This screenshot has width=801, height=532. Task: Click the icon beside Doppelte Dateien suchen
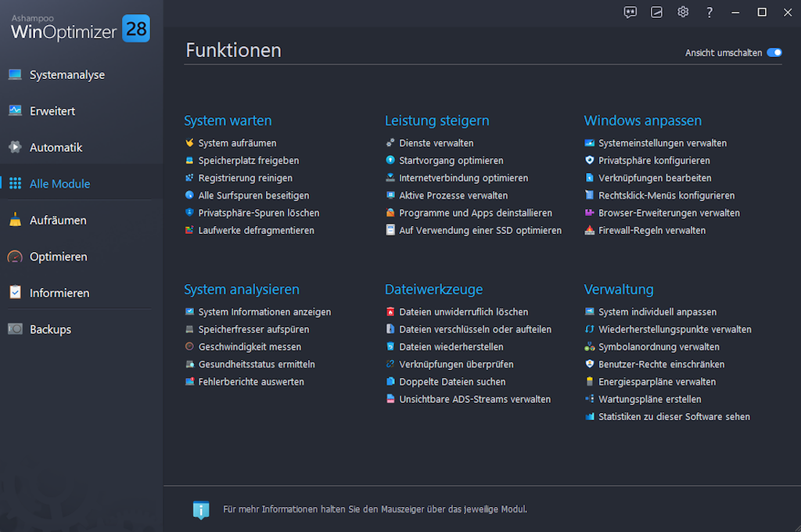[390, 382]
